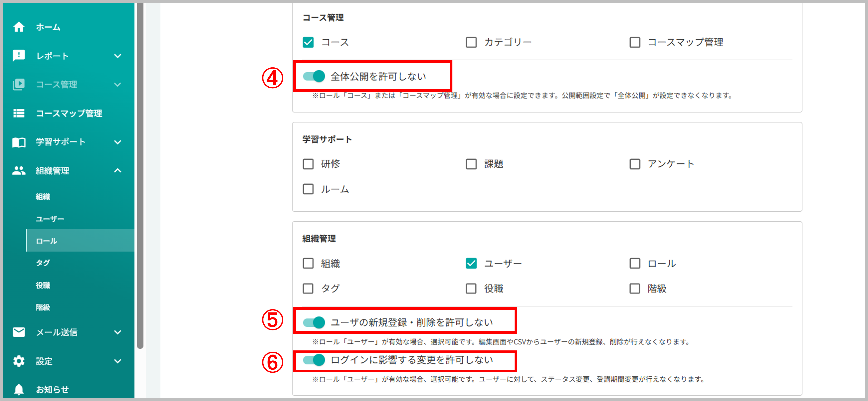868x401 pixels.
Task: Check the 階級 checkbox in 組織管理 section
Action: click(635, 289)
